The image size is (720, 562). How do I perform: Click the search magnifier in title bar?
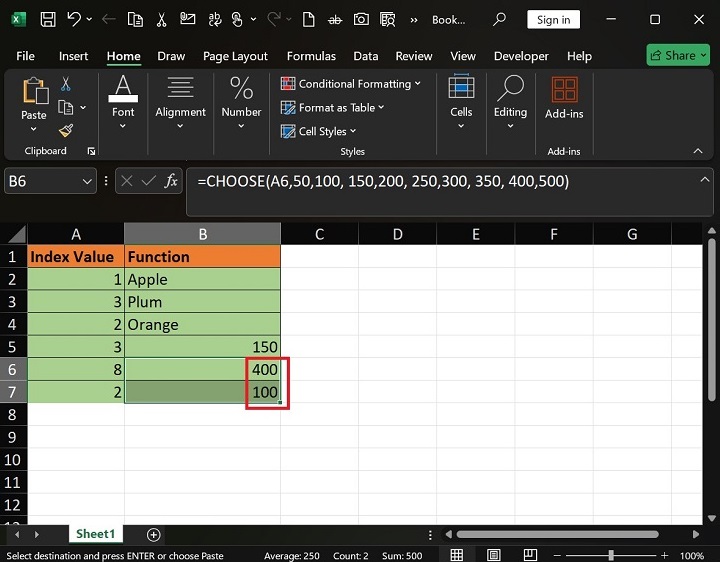click(x=499, y=19)
